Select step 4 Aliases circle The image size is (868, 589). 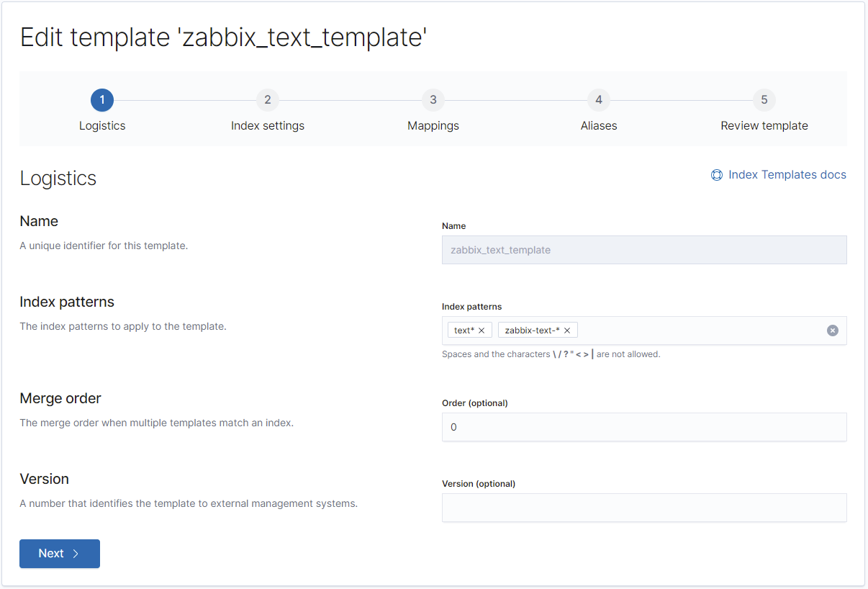coord(599,100)
